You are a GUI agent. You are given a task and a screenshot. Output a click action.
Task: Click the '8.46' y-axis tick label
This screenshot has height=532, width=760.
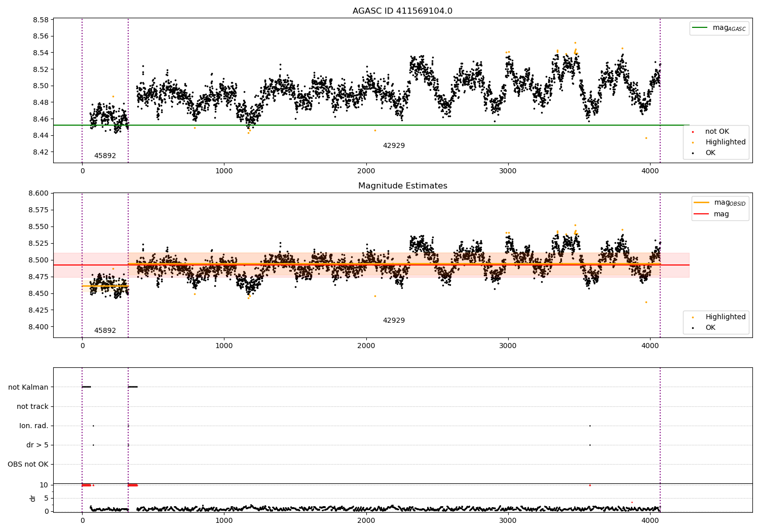click(x=40, y=119)
